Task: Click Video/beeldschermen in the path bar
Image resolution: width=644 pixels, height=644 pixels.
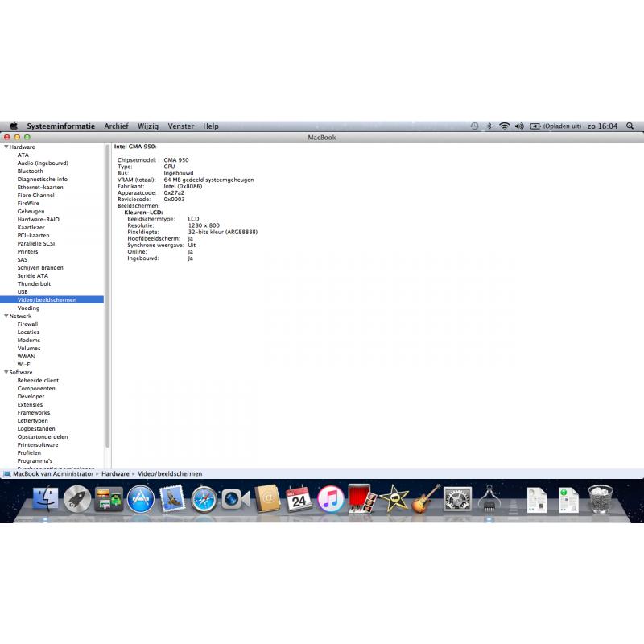Action: tap(170, 473)
